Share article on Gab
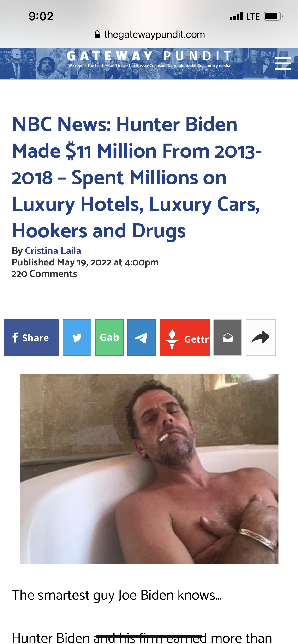The image size is (298, 644). [x=109, y=338]
